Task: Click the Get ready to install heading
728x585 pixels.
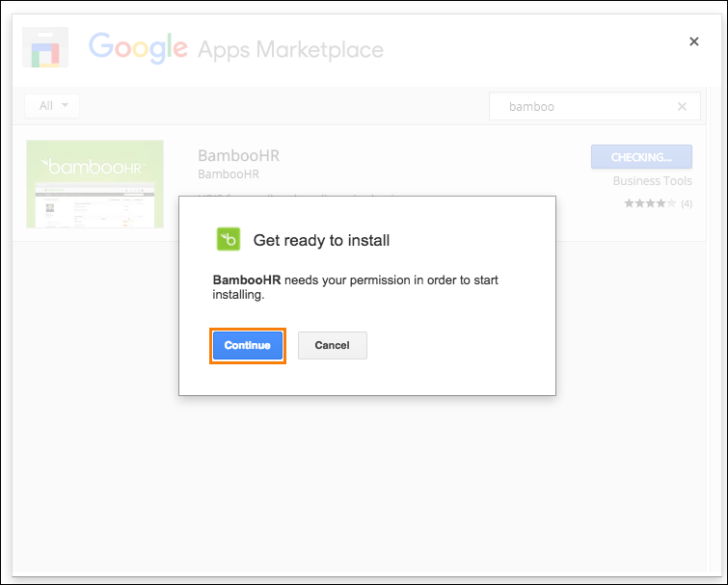Action: (x=321, y=240)
